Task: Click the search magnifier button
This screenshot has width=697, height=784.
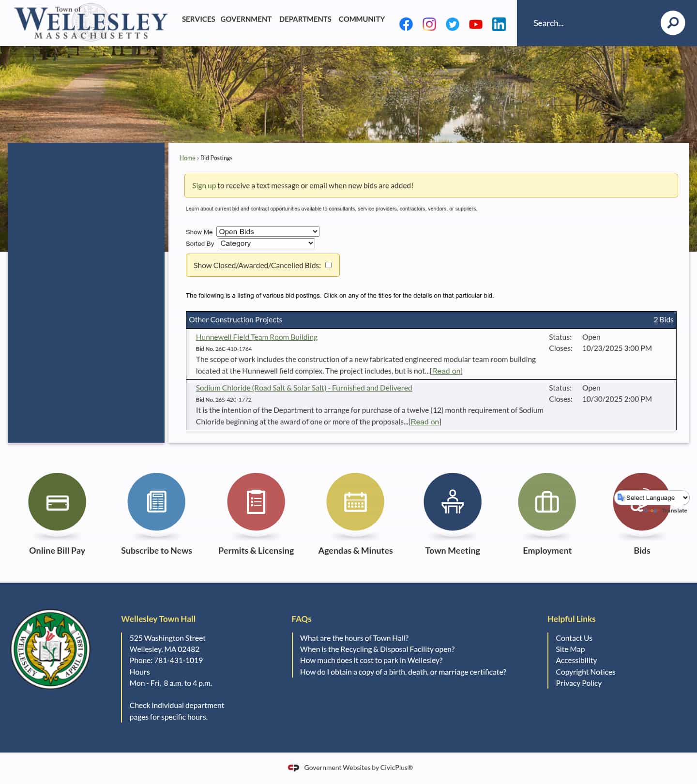Action: [673, 23]
